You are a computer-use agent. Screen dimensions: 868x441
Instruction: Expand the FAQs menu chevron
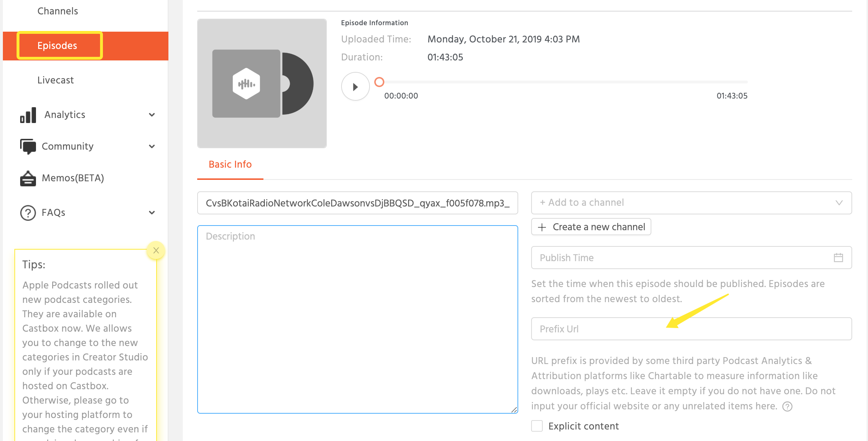[x=152, y=213]
